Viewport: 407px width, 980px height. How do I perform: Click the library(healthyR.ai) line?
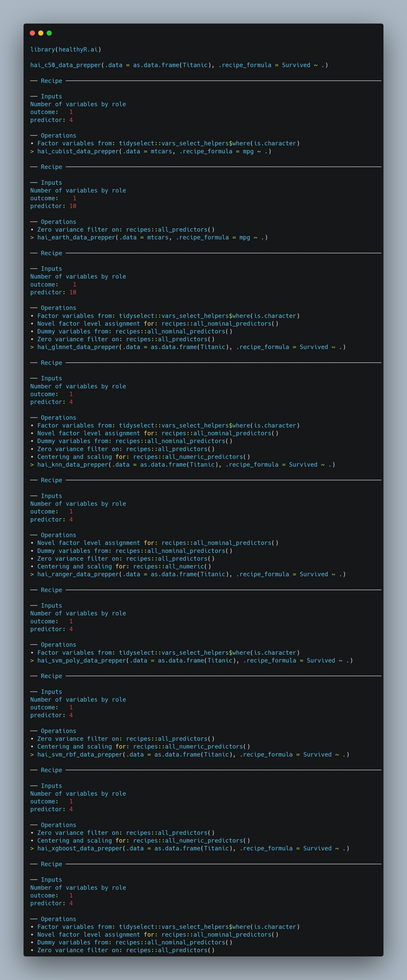[x=66, y=49]
